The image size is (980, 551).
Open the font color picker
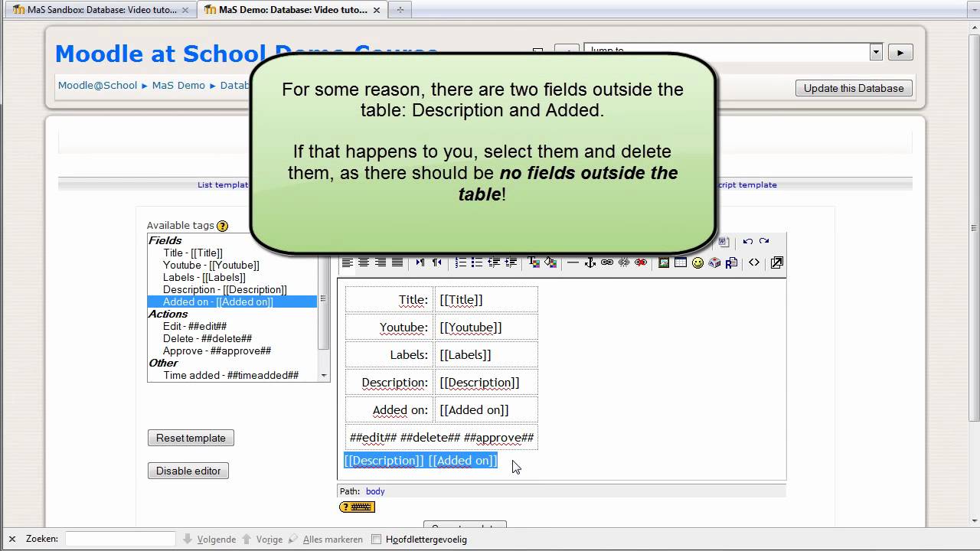pyautogui.click(x=534, y=262)
